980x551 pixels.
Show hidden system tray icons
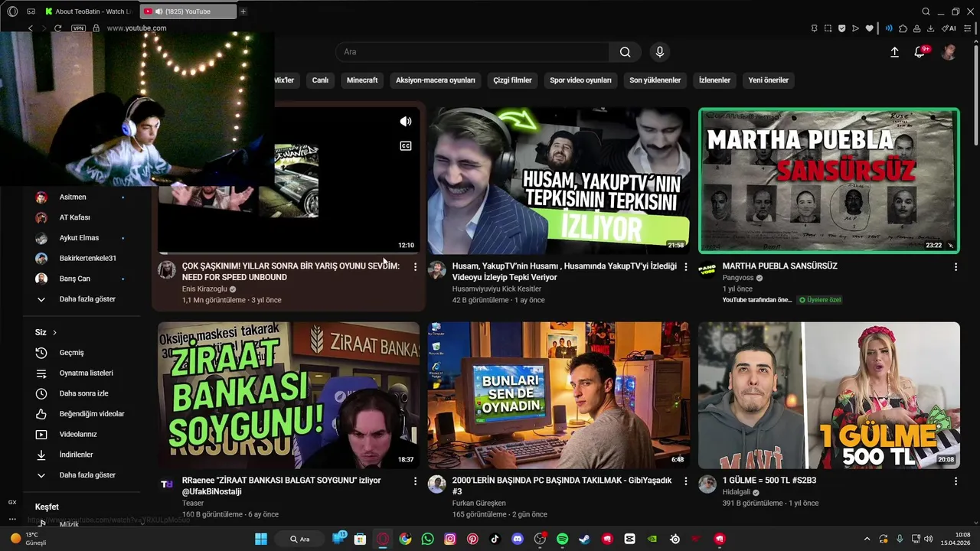point(867,539)
